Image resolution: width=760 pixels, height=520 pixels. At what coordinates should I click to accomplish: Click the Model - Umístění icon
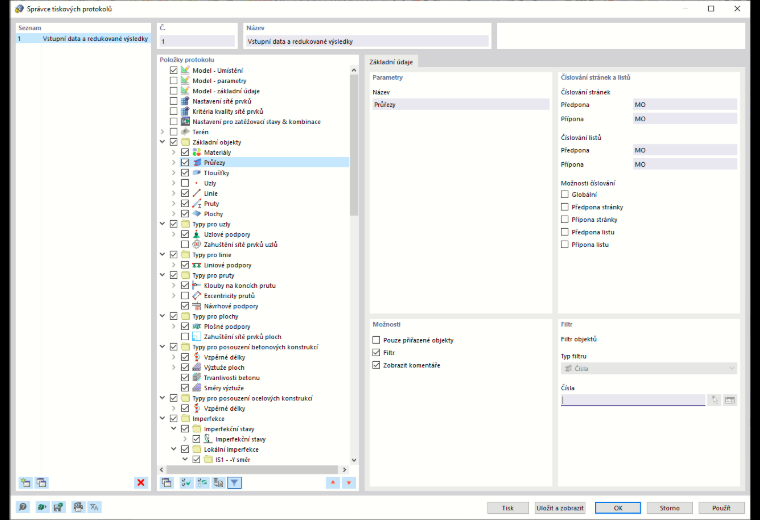coord(185,70)
